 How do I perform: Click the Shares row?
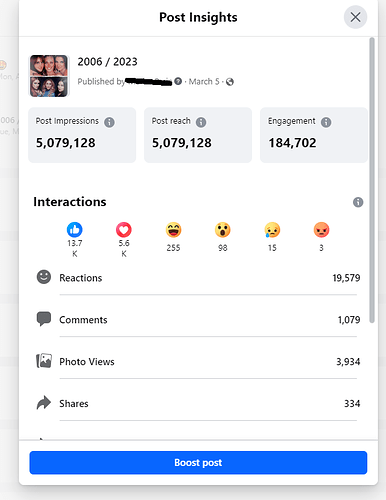click(198, 404)
